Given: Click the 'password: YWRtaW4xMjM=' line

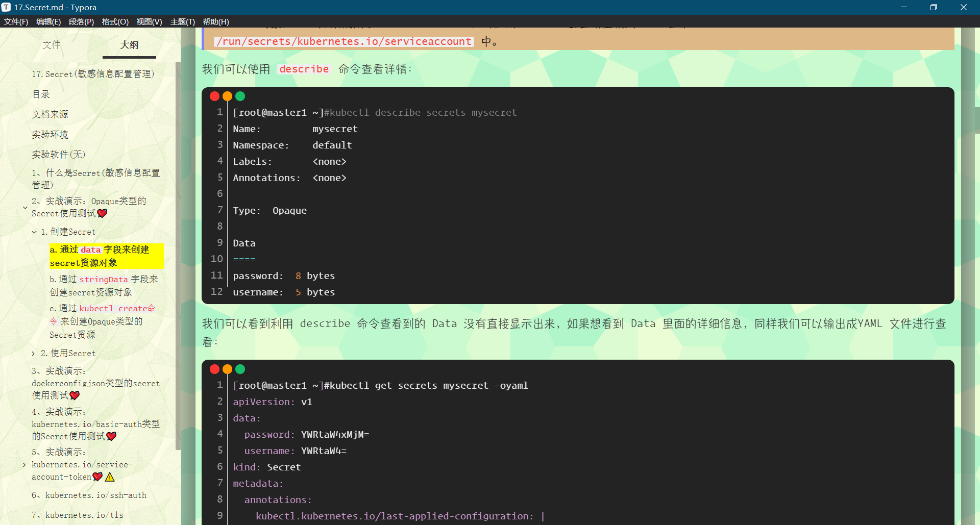Looking at the screenshot, I should tap(307, 434).
